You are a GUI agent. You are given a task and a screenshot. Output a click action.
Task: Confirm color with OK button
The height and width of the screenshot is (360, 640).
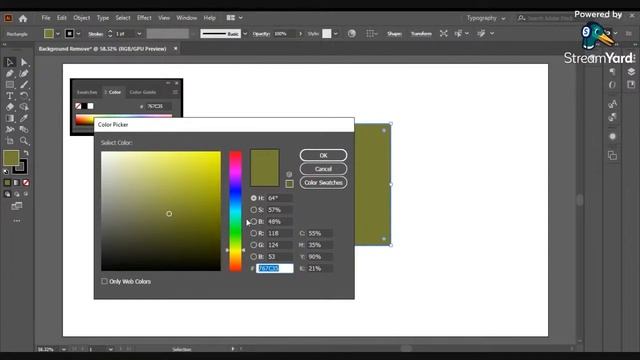pyautogui.click(x=323, y=156)
